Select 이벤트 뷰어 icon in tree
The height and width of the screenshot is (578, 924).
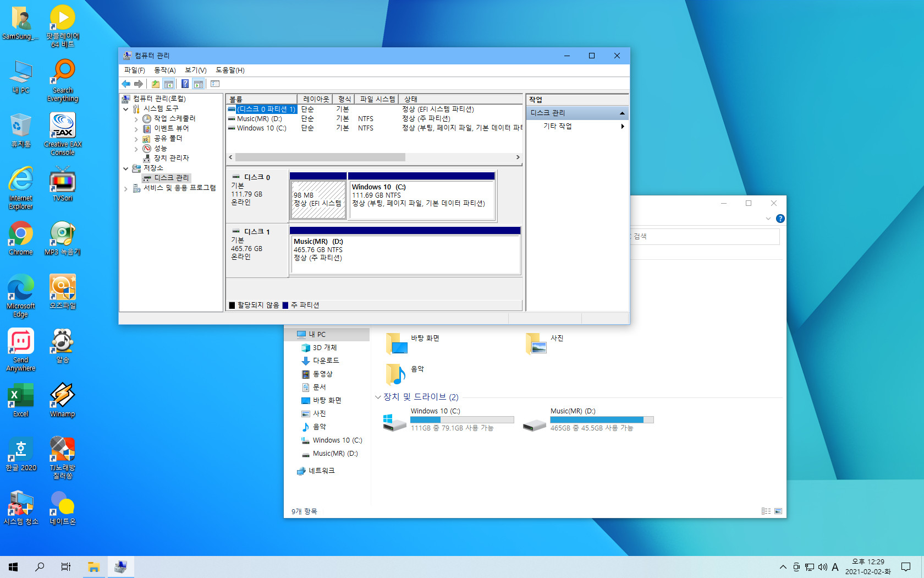click(x=147, y=129)
